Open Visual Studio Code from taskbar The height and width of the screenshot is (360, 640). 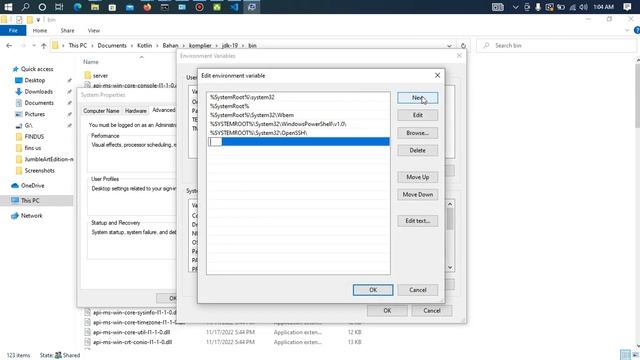coord(234,7)
